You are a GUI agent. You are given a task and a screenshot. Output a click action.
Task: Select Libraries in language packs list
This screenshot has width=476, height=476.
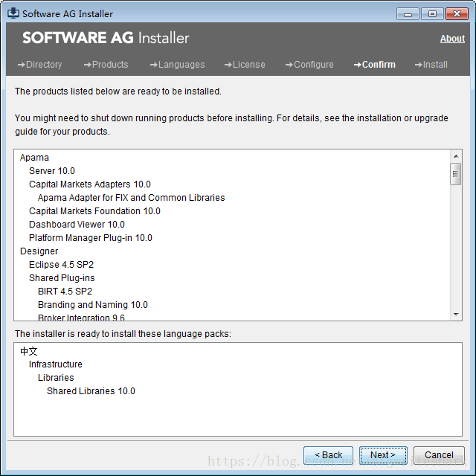pos(56,377)
